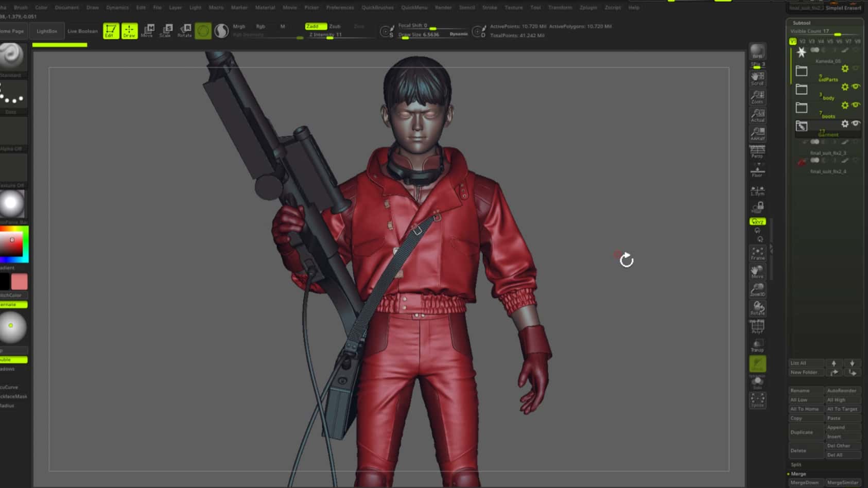The width and height of the screenshot is (868, 488).
Task: Click the right shelf Rotate view icon
Action: (x=757, y=308)
